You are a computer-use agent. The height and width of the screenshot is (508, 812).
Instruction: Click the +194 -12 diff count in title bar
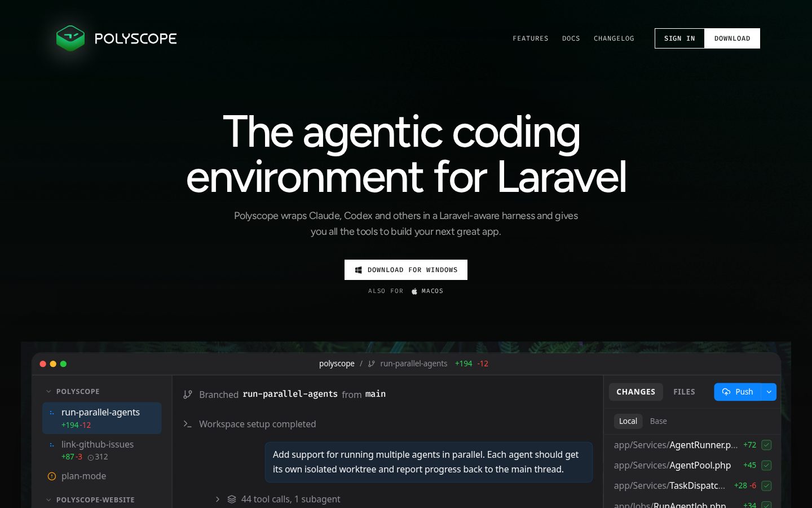tap(471, 364)
